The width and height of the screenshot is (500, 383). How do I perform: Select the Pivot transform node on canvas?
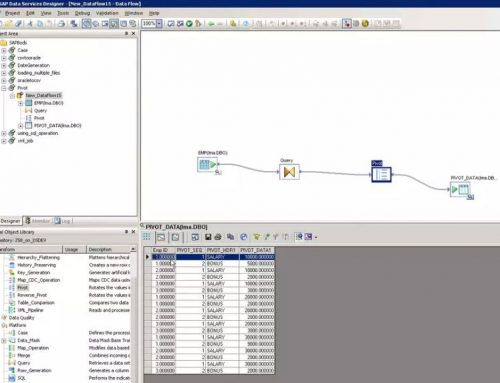381,174
